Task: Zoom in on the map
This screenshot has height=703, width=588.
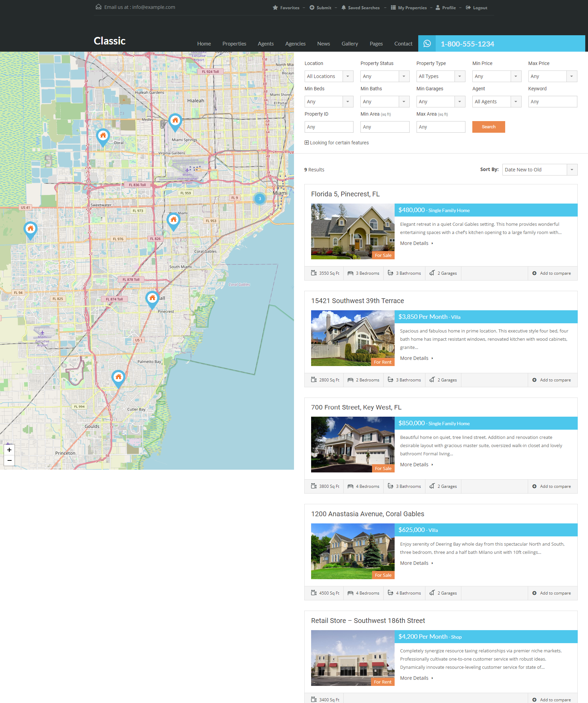Action: 9,450
